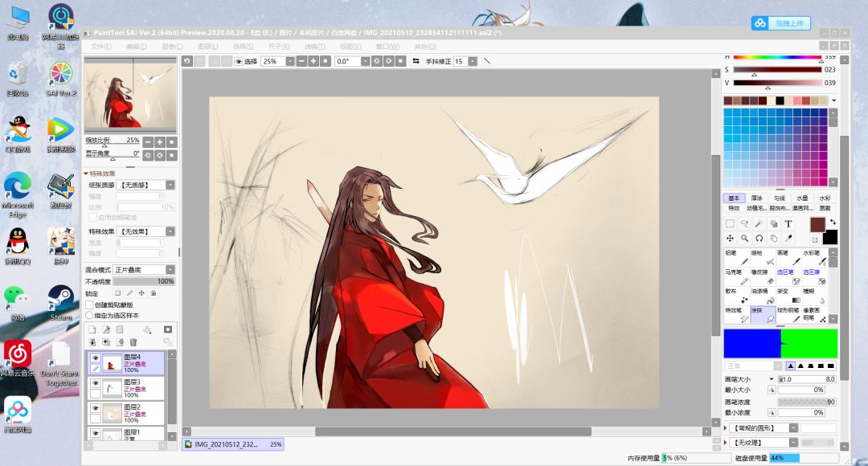Select the eyedropper color picker tool
This screenshot has height=466, width=868.
[788, 238]
